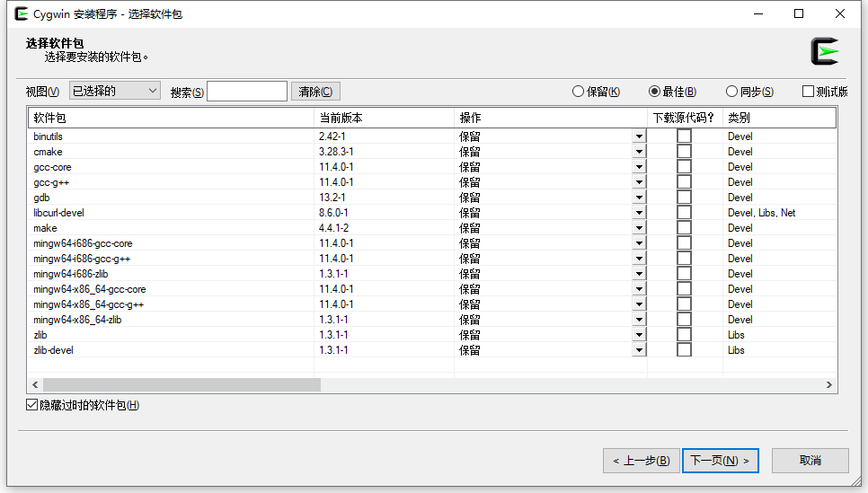
Task: Check source download box for zlib-devel
Action: pyautogui.click(x=684, y=349)
